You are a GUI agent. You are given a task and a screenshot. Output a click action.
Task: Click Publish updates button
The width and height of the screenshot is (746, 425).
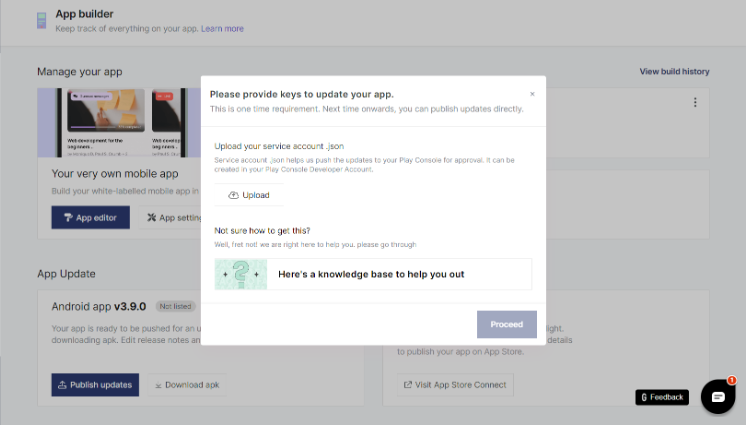pos(95,385)
